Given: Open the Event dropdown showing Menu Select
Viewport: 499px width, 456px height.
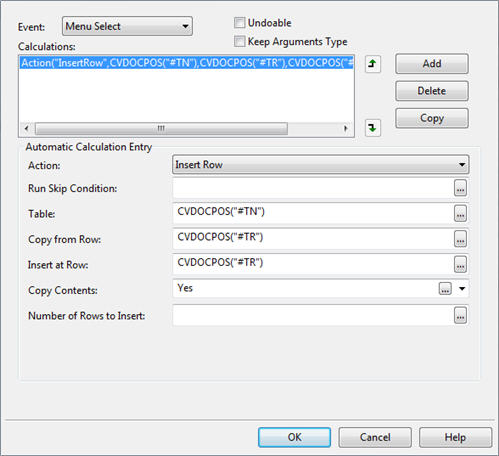Looking at the screenshot, I should click(127, 26).
